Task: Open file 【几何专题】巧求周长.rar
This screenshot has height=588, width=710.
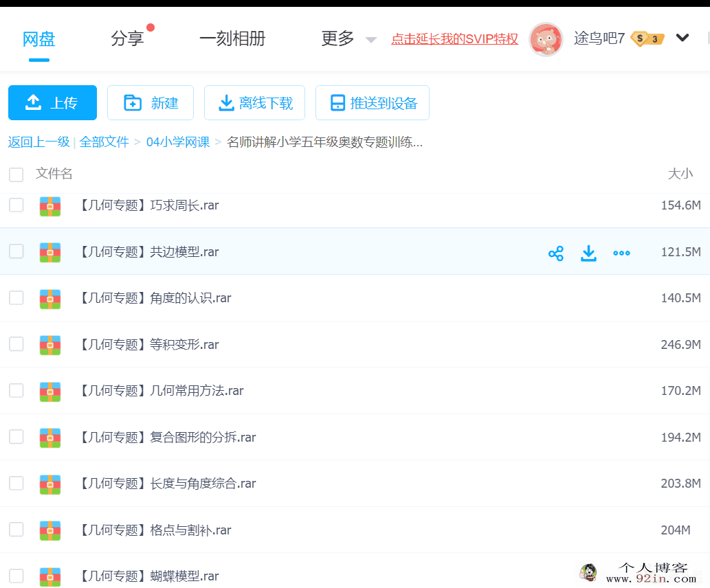Action: (x=150, y=205)
